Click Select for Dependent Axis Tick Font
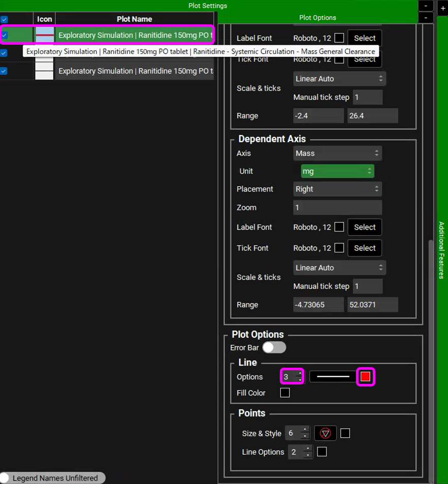The height and width of the screenshot is (484, 448). (x=365, y=248)
